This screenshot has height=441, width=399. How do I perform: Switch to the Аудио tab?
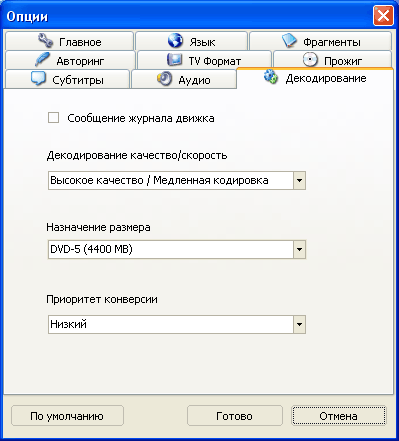(184, 79)
